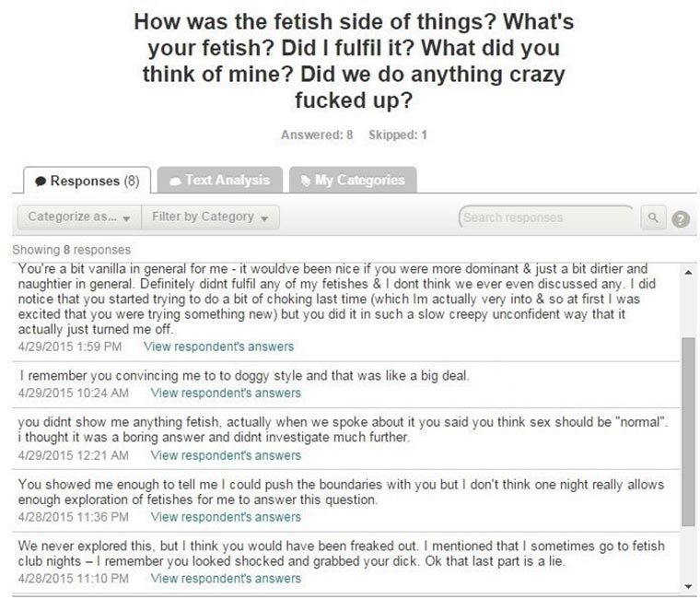Switch to the Responses (8) tab
The height and width of the screenshot is (611, 700).
[x=85, y=181]
